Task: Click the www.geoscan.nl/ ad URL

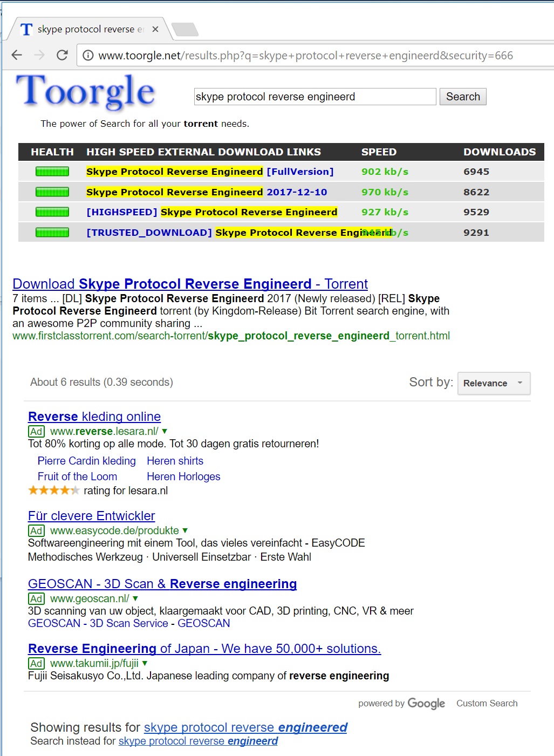Action: (90, 598)
